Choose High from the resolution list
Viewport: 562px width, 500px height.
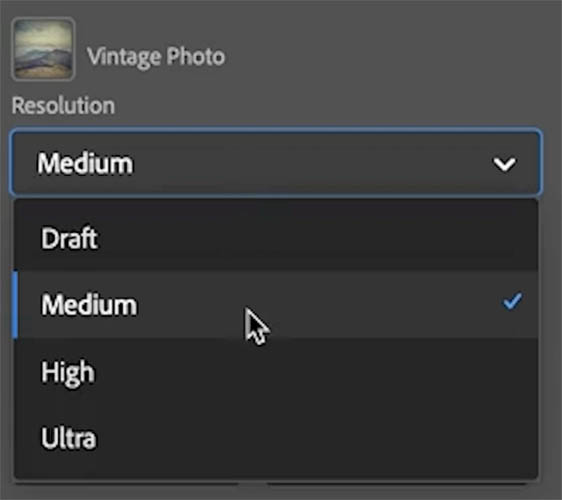[x=276, y=372]
